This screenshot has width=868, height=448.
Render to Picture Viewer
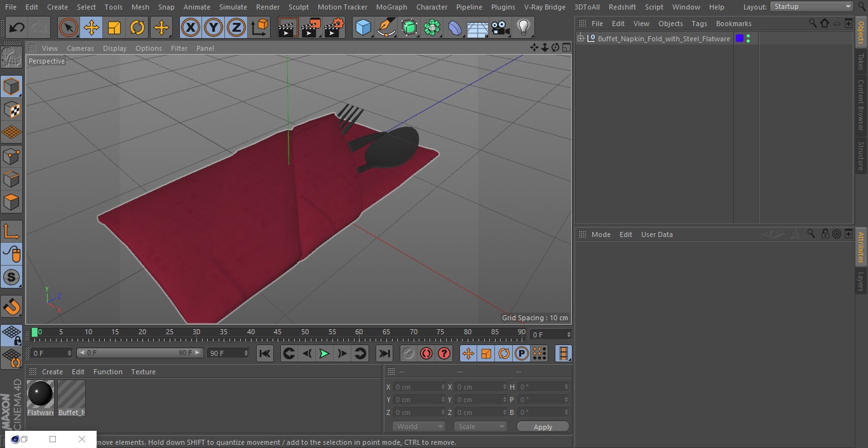(x=311, y=27)
